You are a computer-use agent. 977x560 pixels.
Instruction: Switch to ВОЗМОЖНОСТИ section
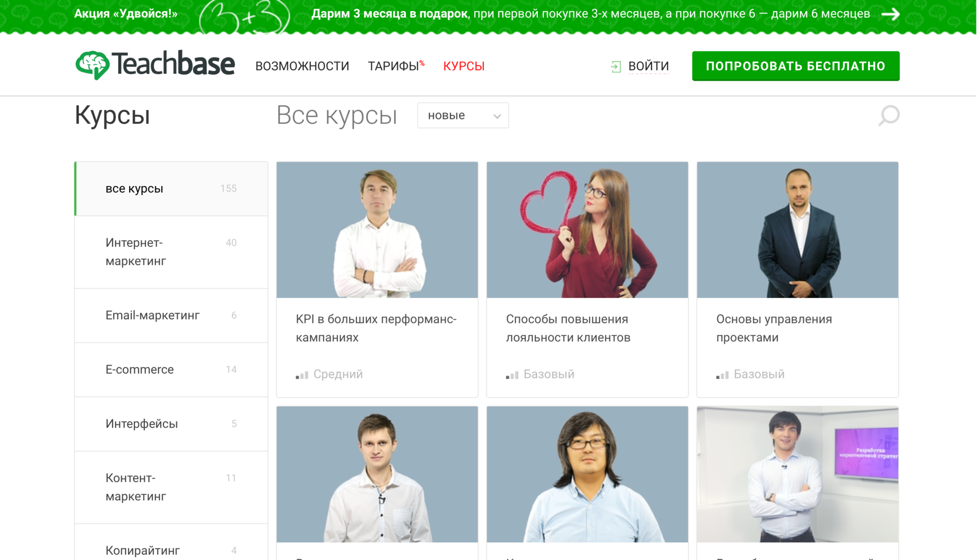[x=302, y=66]
